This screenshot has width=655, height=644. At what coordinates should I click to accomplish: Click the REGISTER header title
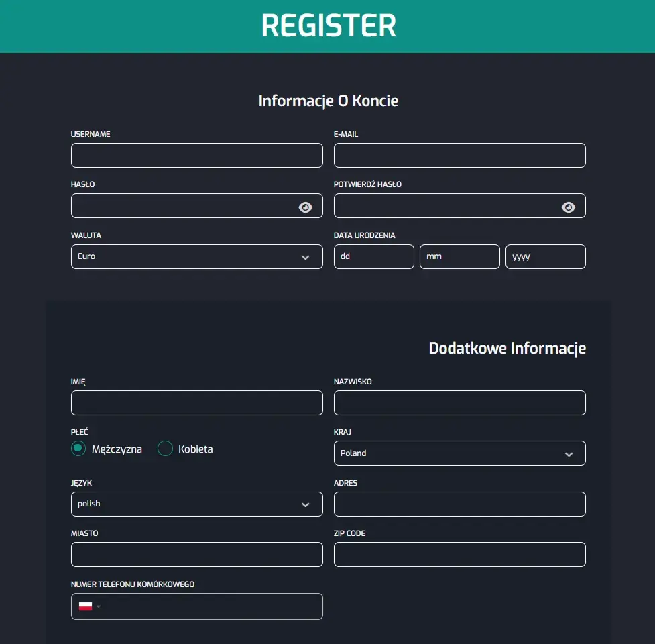click(x=329, y=25)
